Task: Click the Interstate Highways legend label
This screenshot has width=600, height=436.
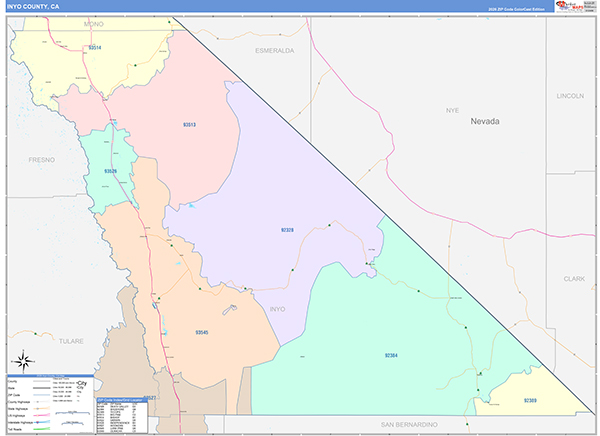Action: (x=21, y=422)
